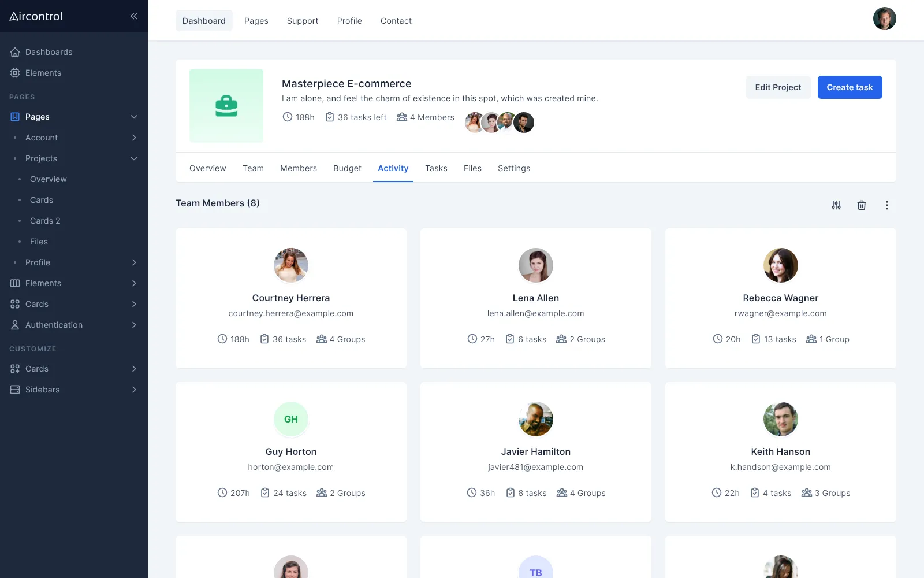
Task: Click '4 Members' in project header
Action: (426, 117)
